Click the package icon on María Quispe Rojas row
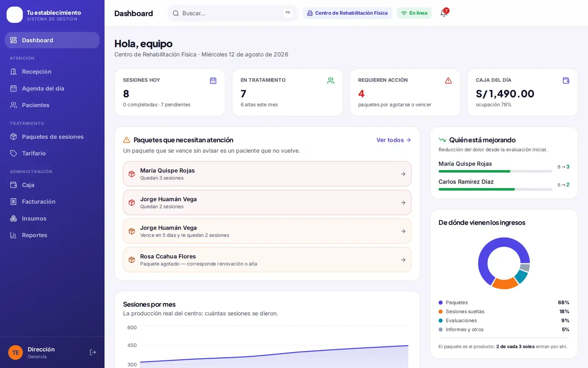Viewport: 588px width, 368px height. pos(132,174)
